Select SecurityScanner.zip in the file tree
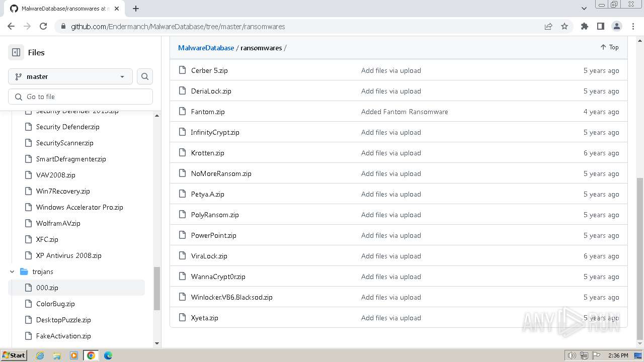This screenshot has width=644, height=362. click(x=65, y=143)
